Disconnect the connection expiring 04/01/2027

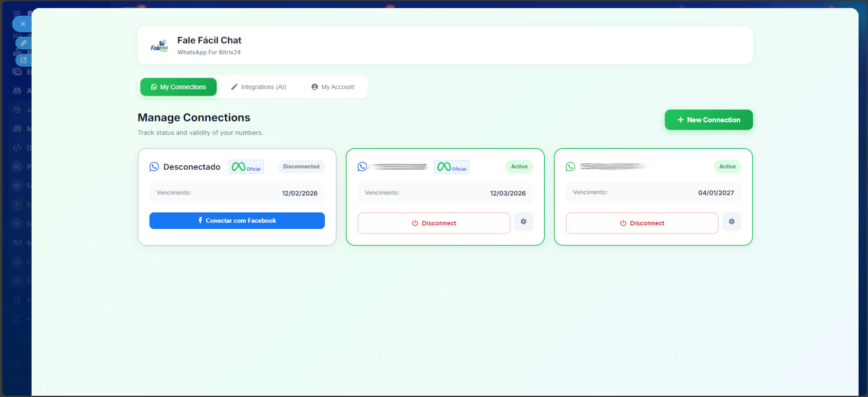pyautogui.click(x=642, y=223)
